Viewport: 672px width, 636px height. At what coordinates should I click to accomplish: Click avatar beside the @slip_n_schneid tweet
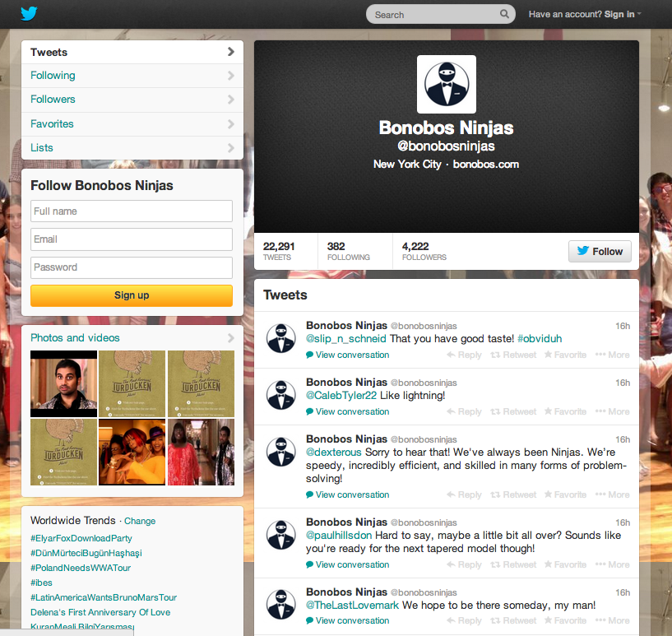(281, 339)
